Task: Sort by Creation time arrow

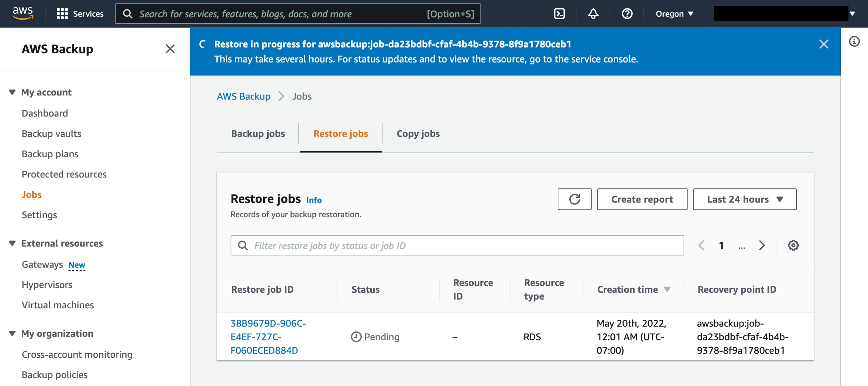Action: 667,289
